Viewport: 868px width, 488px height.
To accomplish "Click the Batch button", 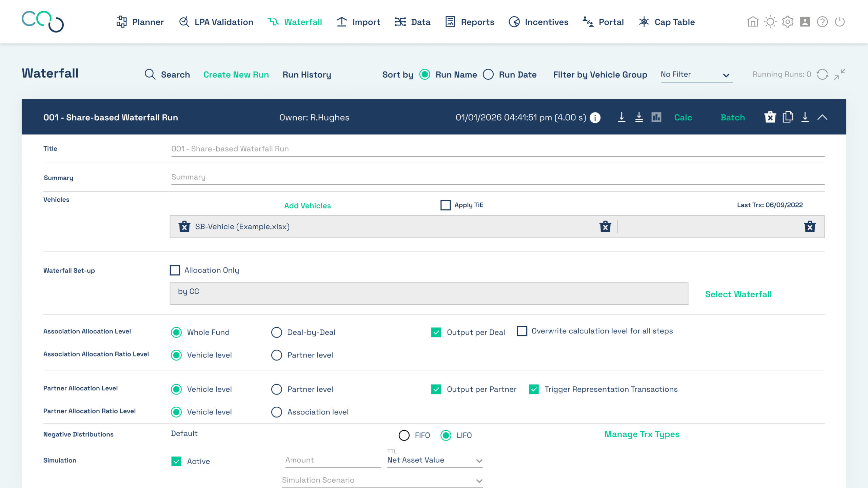I will [732, 117].
